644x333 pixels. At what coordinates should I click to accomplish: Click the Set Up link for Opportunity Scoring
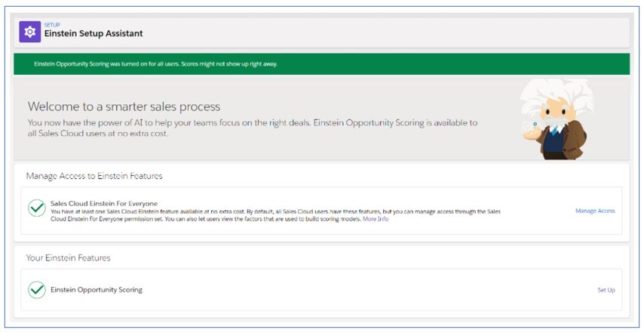(606, 290)
